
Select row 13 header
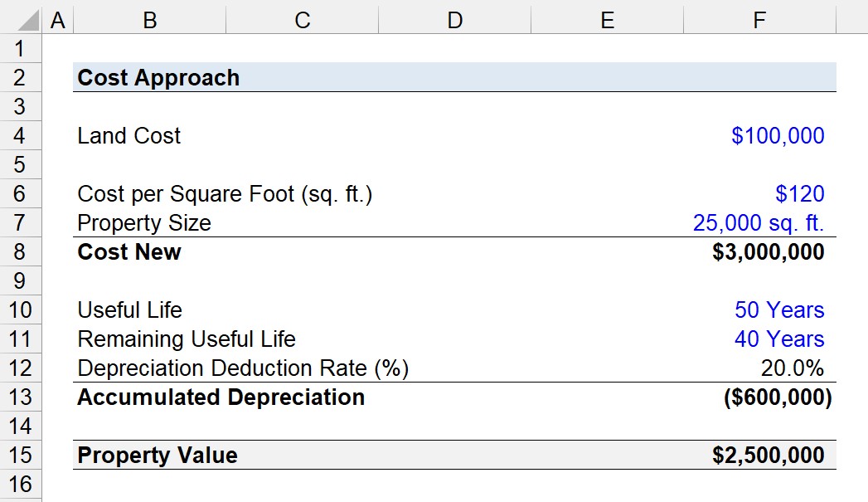pos(20,397)
